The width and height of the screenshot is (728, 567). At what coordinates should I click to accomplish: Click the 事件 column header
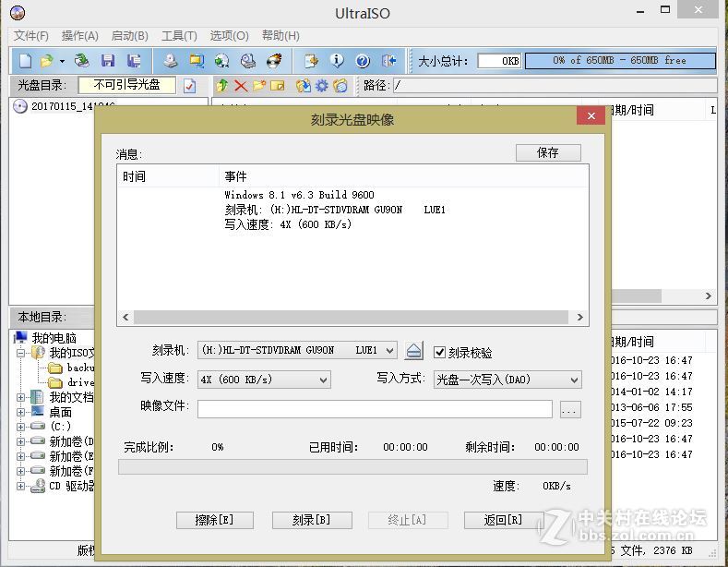point(403,176)
